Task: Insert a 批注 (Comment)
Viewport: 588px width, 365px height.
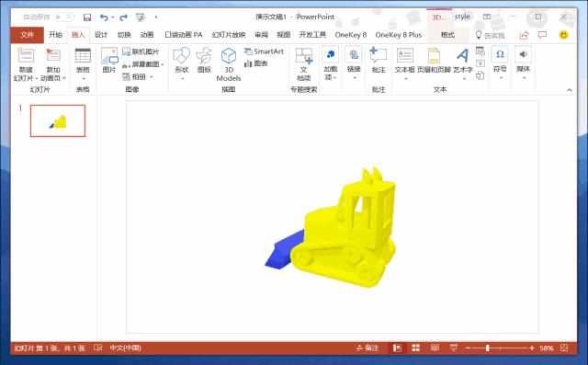Action: 379,60
